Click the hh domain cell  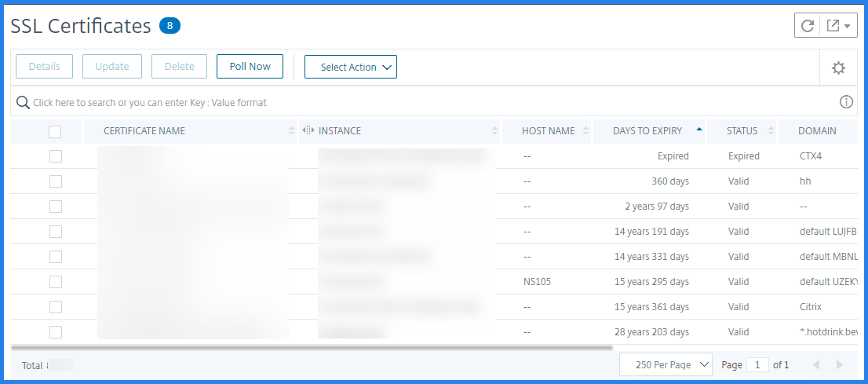[805, 181]
